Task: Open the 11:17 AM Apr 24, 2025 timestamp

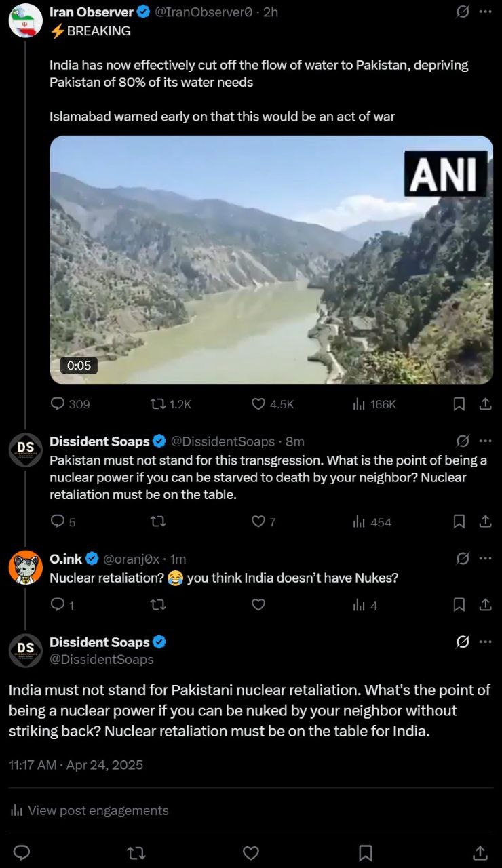Action: pyautogui.click(x=76, y=764)
